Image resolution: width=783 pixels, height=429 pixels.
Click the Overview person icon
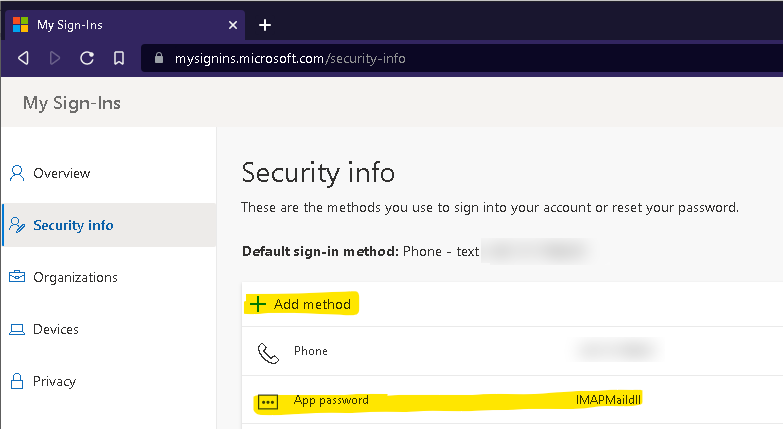coord(17,173)
